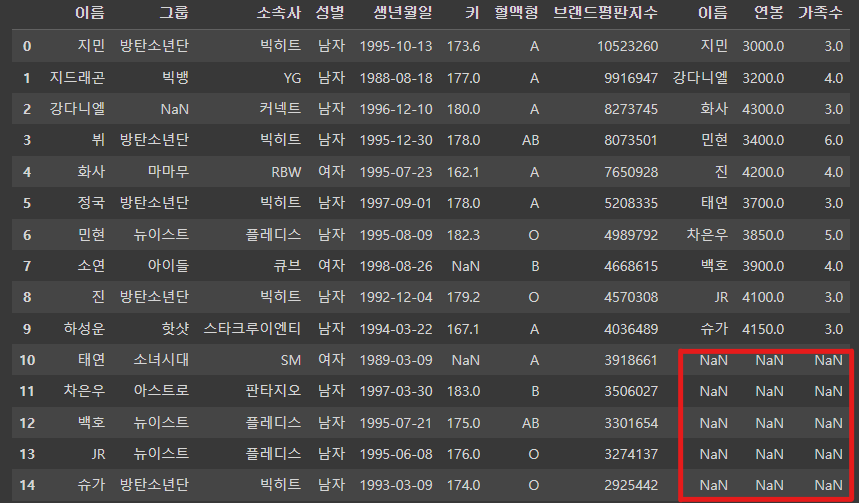Click the agency cell 스타크루이엔티

click(252, 329)
